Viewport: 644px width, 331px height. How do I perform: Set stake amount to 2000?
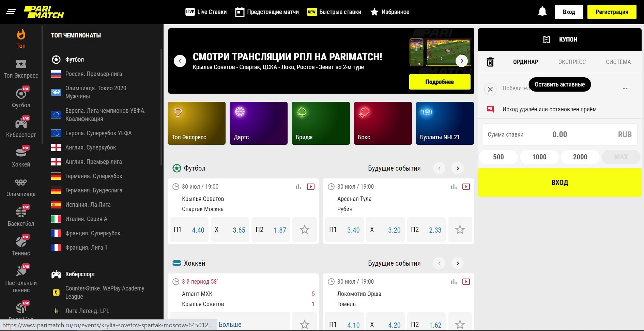click(580, 157)
